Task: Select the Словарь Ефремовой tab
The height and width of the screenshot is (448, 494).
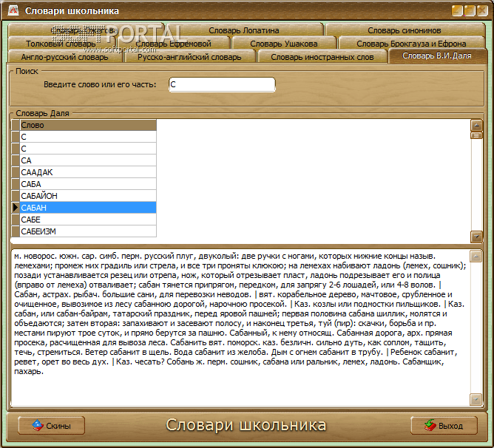Action: coord(173,44)
